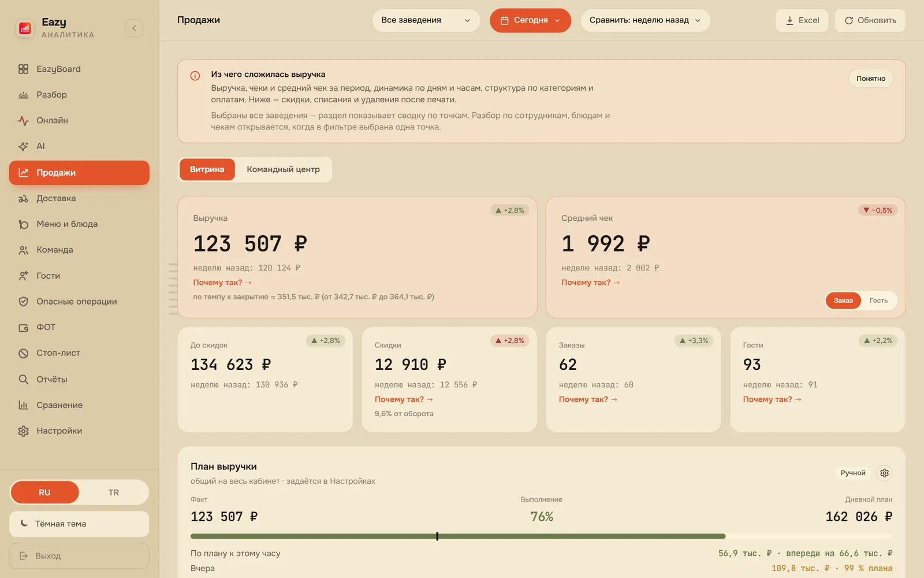Collapse the sidebar with the chevron button

coord(134,28)
